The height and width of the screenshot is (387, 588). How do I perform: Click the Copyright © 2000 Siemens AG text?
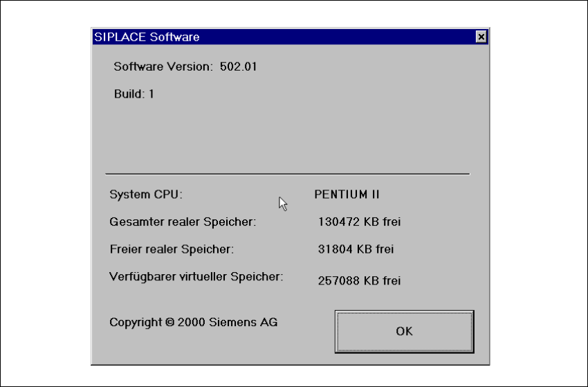(x=194, y=323)
